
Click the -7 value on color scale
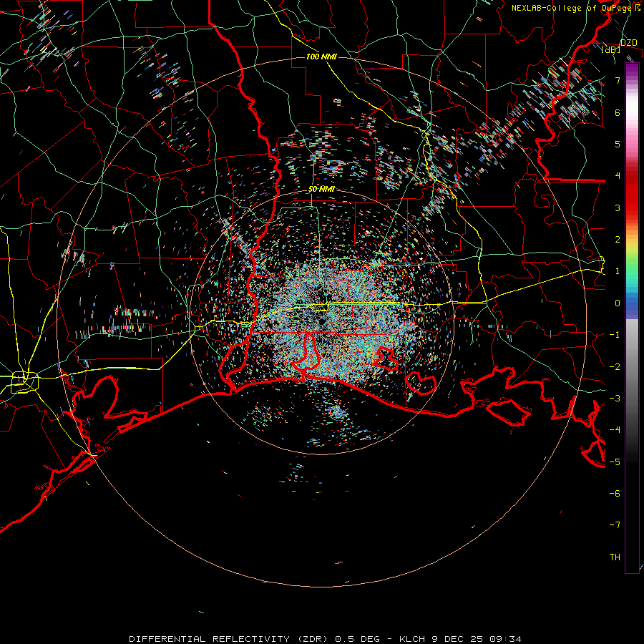point(615,525)
